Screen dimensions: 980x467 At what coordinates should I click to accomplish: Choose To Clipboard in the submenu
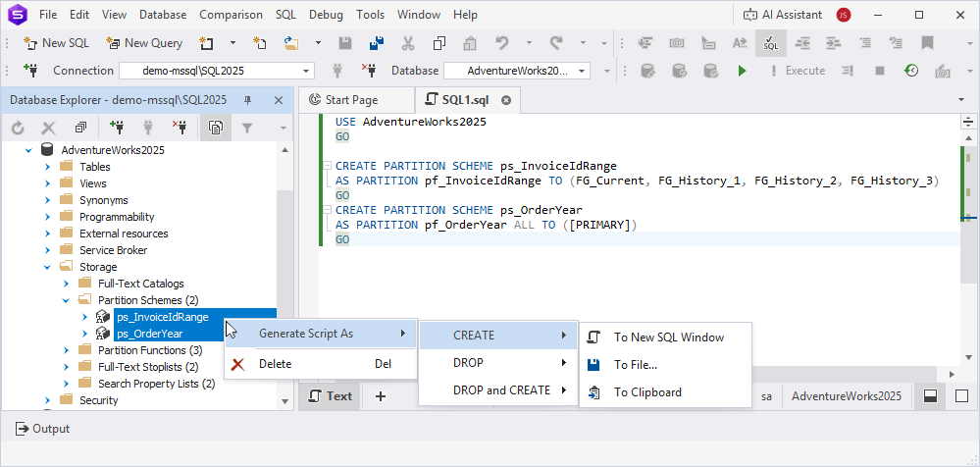[x=665, y=392]
